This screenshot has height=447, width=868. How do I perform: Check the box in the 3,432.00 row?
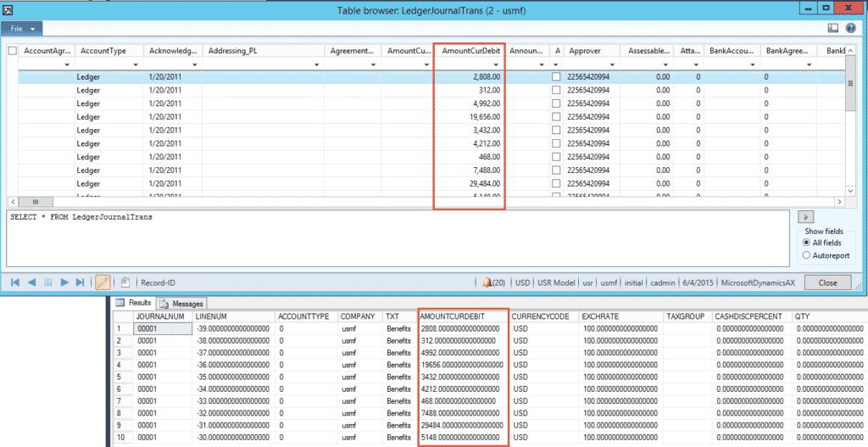click(556, 130)
